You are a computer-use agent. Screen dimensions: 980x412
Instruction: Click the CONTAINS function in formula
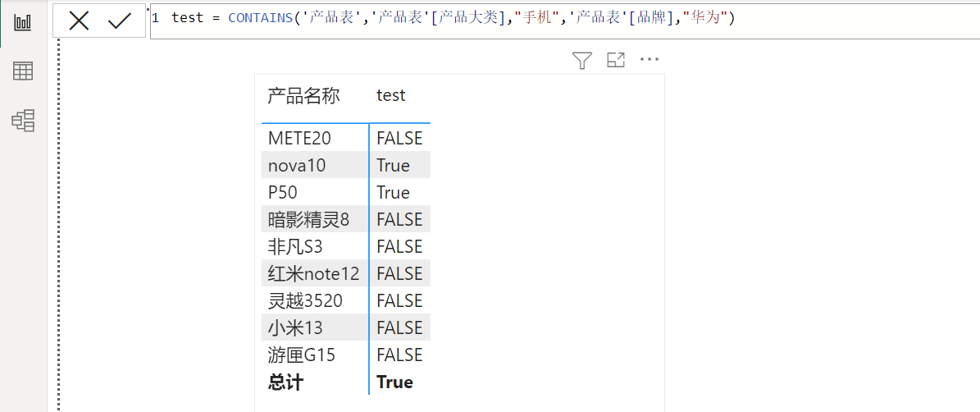click(x=261, y=18)
